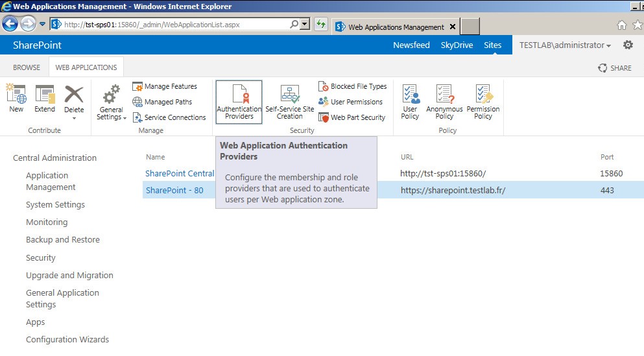Open the recent pages dropdown arrow

(x=42, y=24)
